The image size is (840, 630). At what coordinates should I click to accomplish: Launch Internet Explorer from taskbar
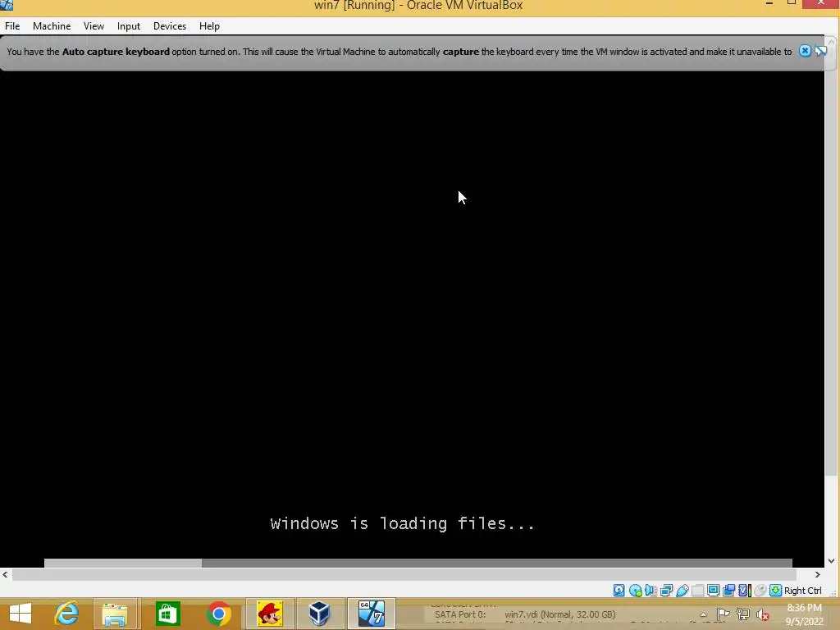pyautogui.click(x=66, y=614)
